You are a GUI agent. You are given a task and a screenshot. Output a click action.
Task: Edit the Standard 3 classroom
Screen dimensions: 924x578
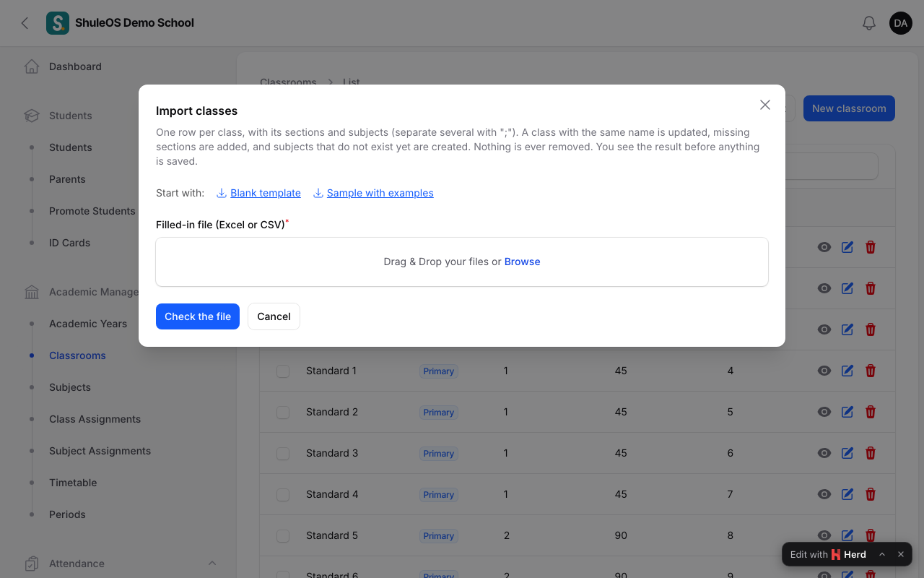pyautogui.click(x=847, y=453)
